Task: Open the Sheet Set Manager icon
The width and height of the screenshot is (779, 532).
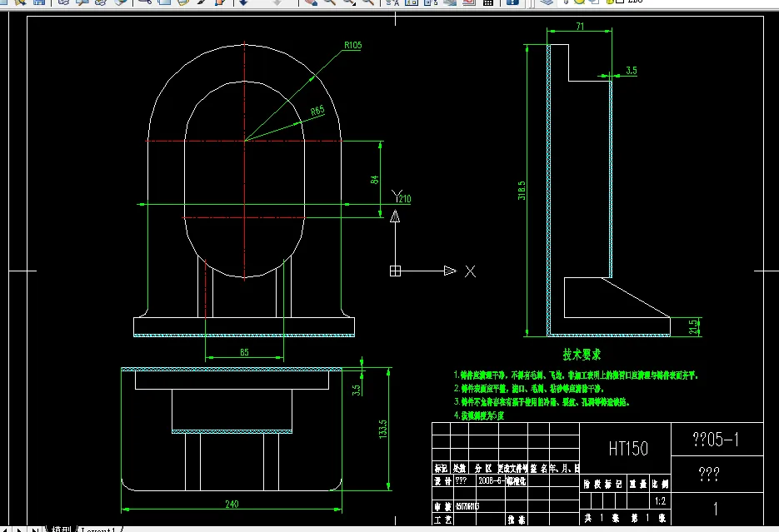Action: click(450, 2)
